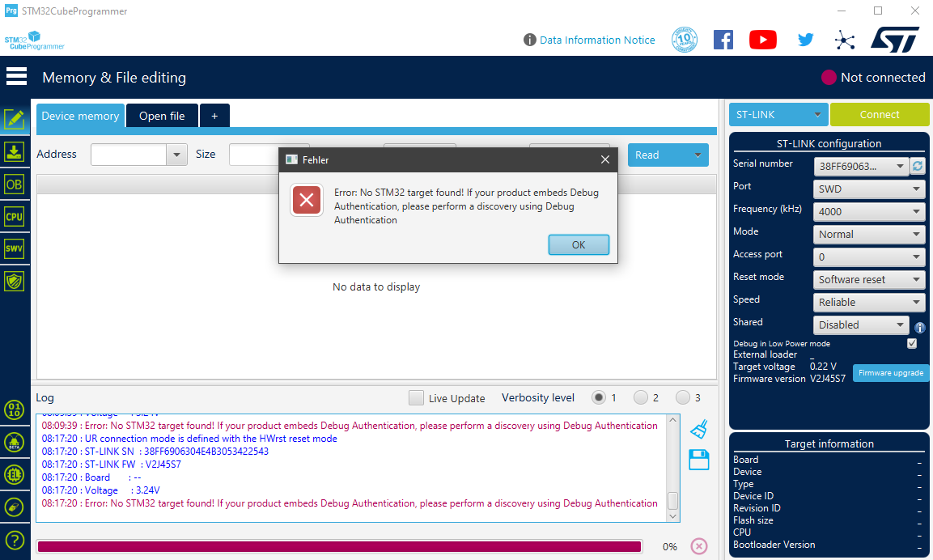Open the Memory & File editing panel

15,119
